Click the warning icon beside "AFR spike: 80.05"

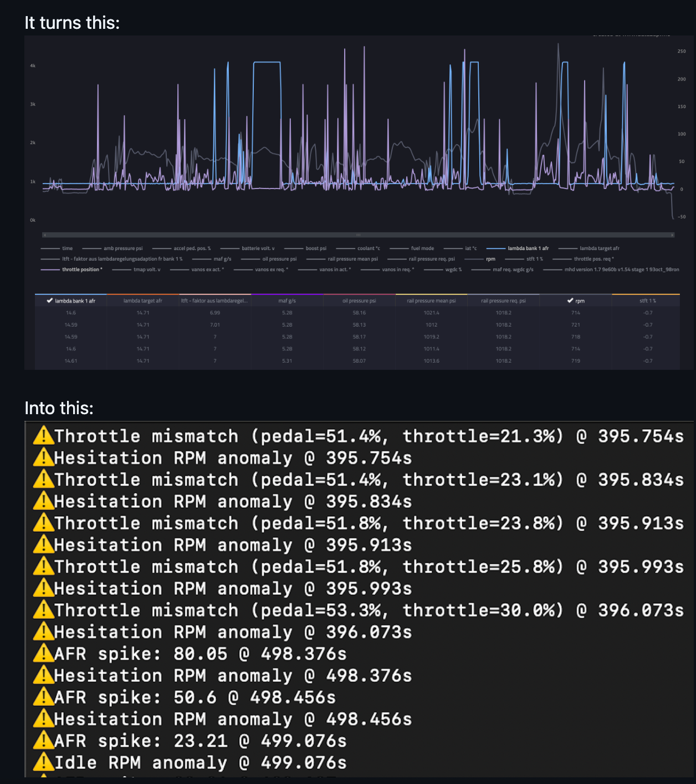43,654
